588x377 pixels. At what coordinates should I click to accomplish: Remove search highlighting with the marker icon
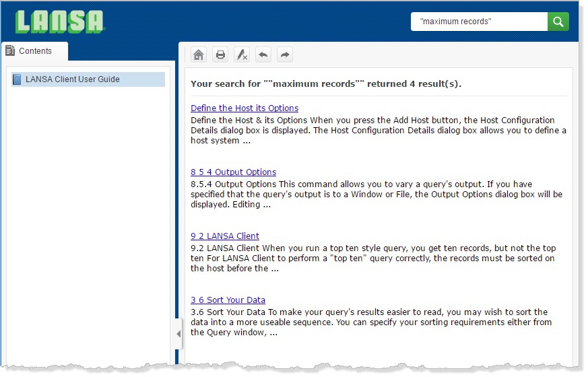(242, 55)
